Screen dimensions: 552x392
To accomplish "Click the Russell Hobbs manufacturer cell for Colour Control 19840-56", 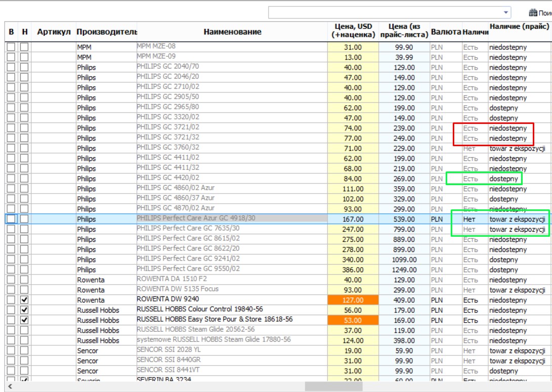I will (x=106, y=310).
